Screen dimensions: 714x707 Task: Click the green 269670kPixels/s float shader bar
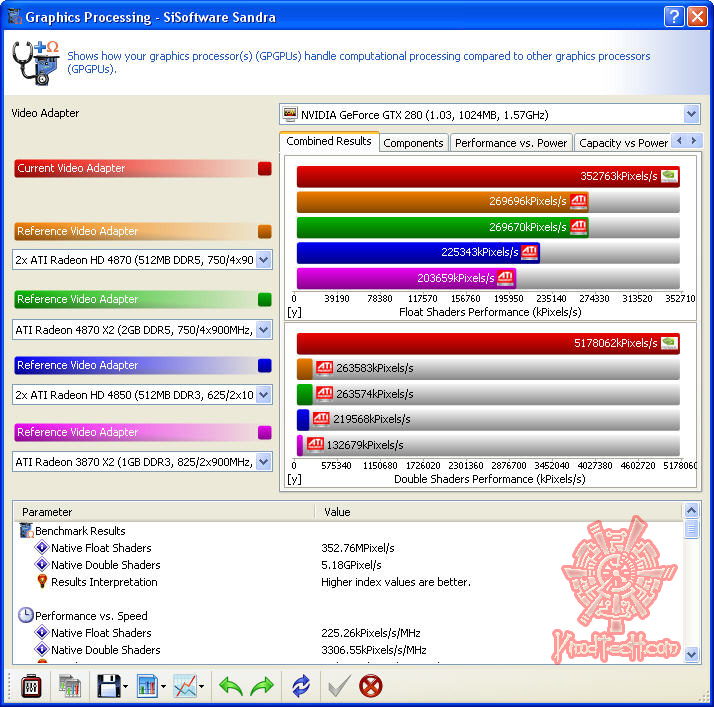coord(443,227)
